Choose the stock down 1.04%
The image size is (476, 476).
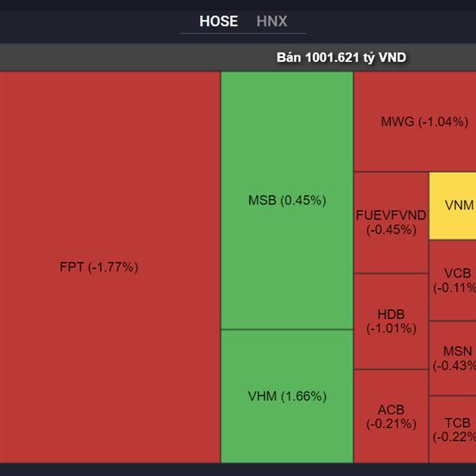click(414, 122)
